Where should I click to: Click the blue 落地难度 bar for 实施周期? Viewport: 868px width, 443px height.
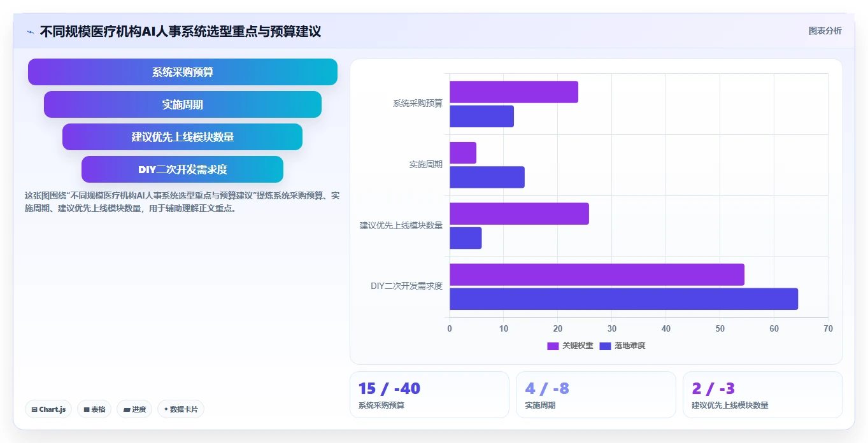[x=487, y=177]
